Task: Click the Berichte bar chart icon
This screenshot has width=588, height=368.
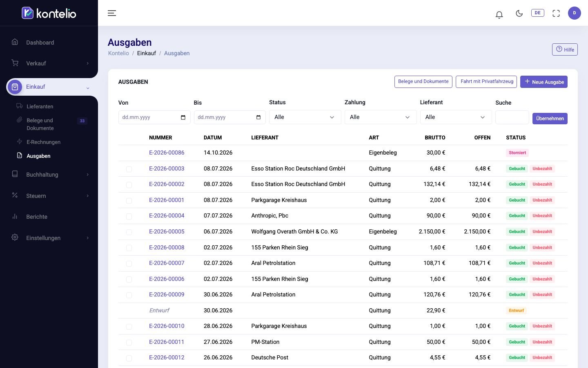Action: 15,216
